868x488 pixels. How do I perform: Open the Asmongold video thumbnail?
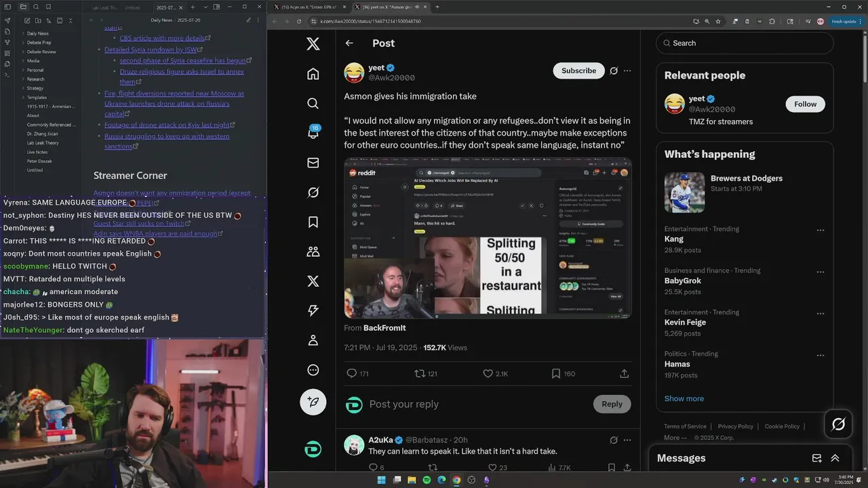point(488,238)
